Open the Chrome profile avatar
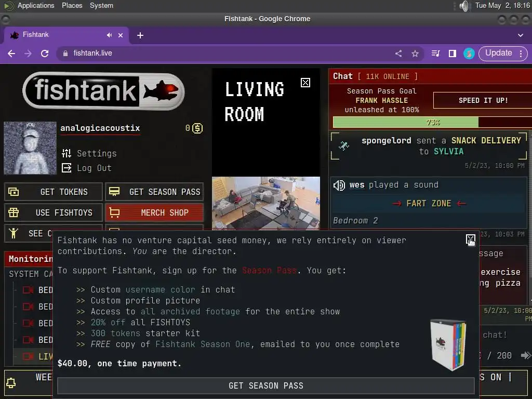Image resolution: width=532 pixels, height=399 pixels. click(469, 54)
